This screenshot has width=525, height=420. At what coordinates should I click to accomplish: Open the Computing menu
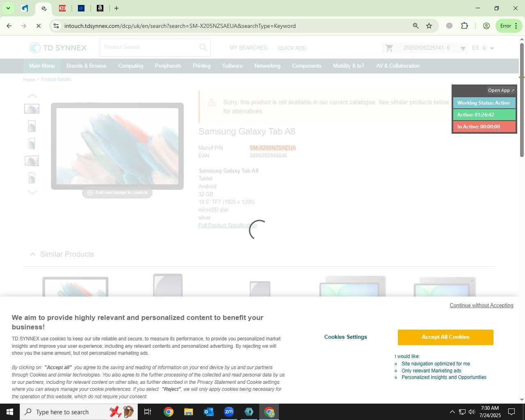(x=131, y=66)
